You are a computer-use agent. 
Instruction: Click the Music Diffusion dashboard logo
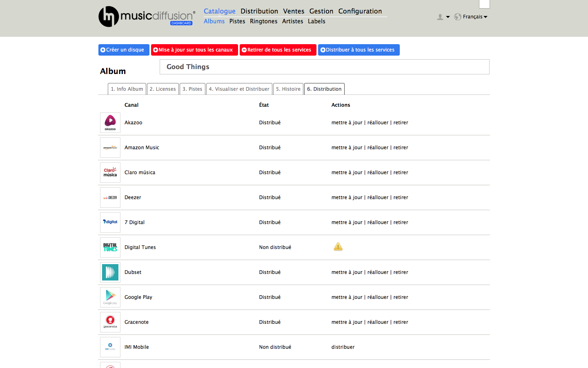point(147,16)
